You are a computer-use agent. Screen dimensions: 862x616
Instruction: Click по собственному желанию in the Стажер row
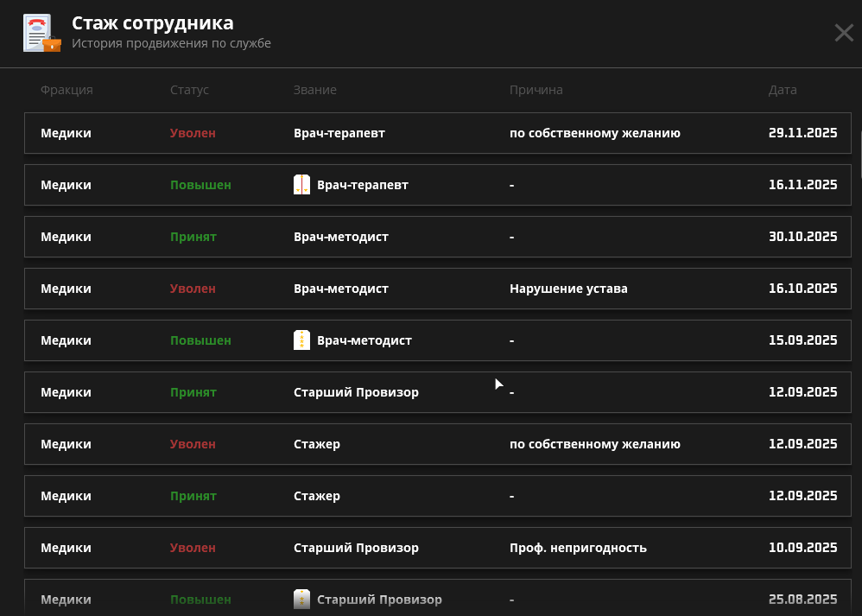pos(595,444)
